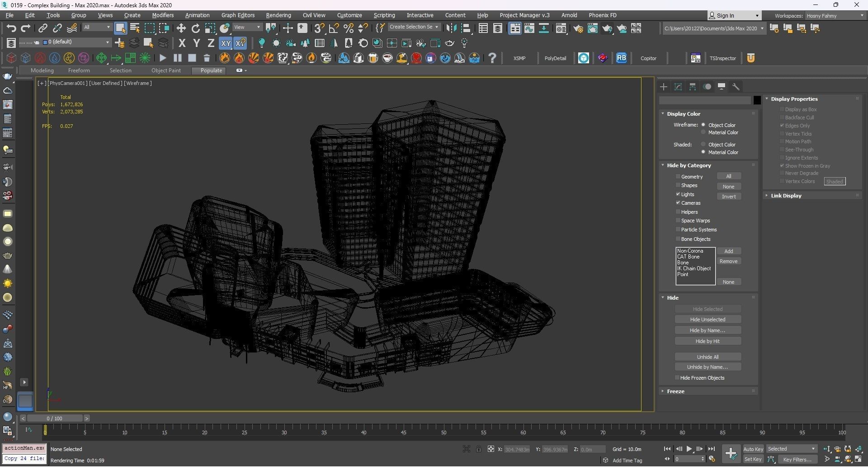The image size is (868, 470).
Task: Open the Graph Editors menu
Action: (x=238, y=15)
